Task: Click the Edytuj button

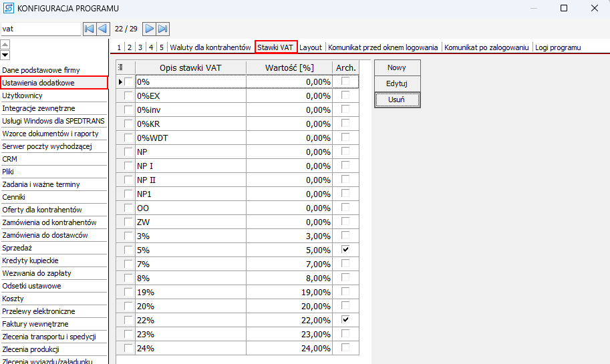Action: tap(397, 83)
